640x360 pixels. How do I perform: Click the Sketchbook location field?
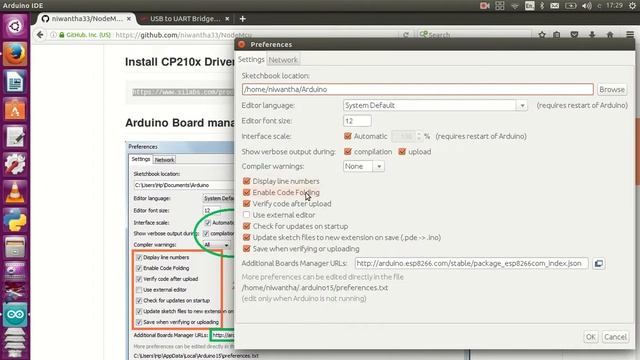[417, 89]
